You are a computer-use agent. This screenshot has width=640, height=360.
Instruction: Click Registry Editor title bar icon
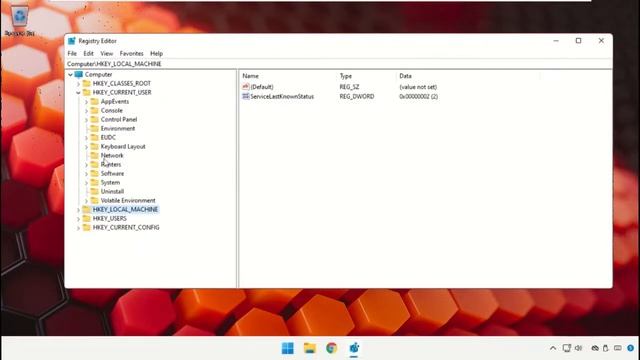pos(72,41)
